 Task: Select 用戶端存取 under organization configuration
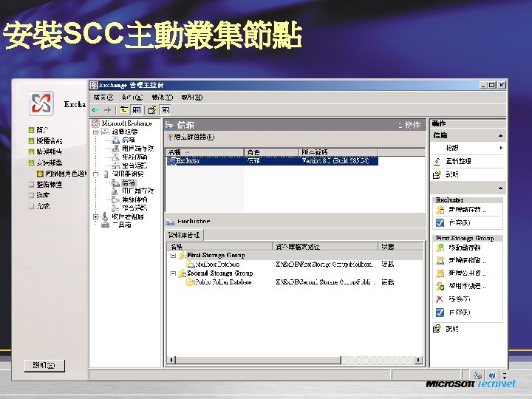tap(137, 149)
